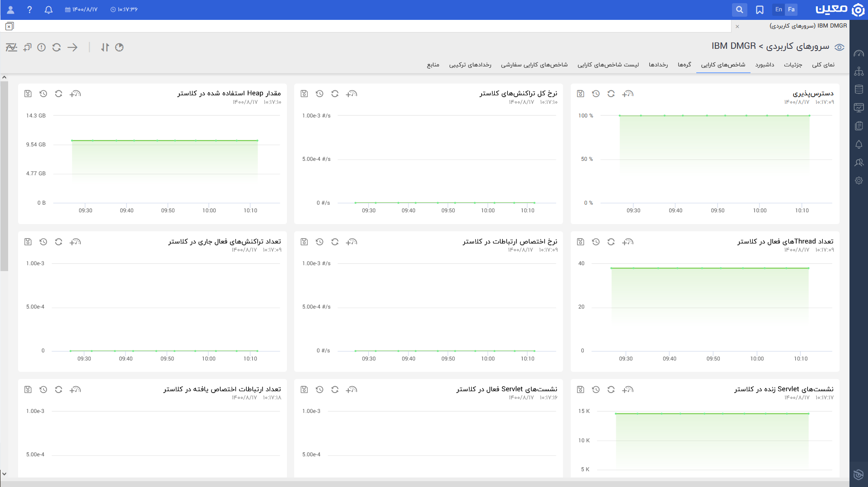Open رخدادهای ترکیبی tab
The width and height of the screenshot is (868, 487).
coord(470,65)
